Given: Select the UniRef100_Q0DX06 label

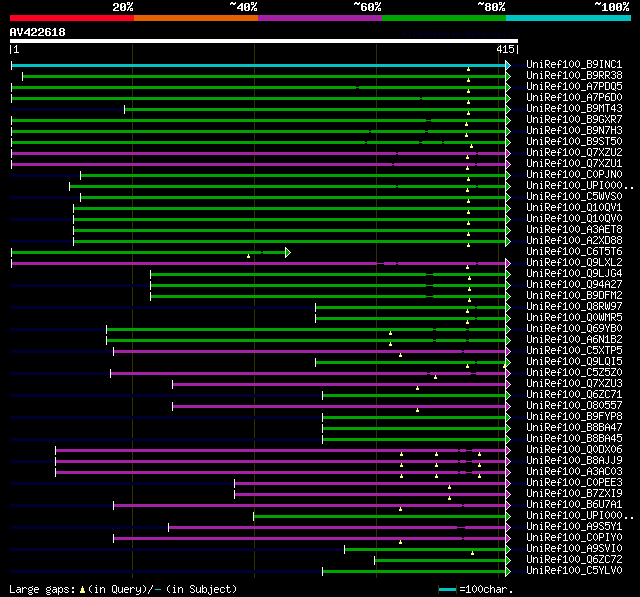Looking at the screenshot, I should click(x=574, y=450).
